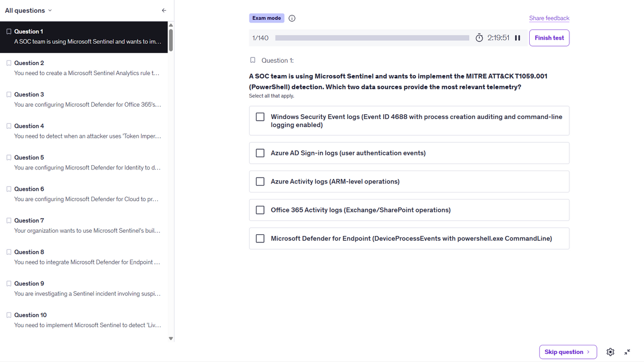
Task: Open the Exam mode info icon
Action: [292, 18]
